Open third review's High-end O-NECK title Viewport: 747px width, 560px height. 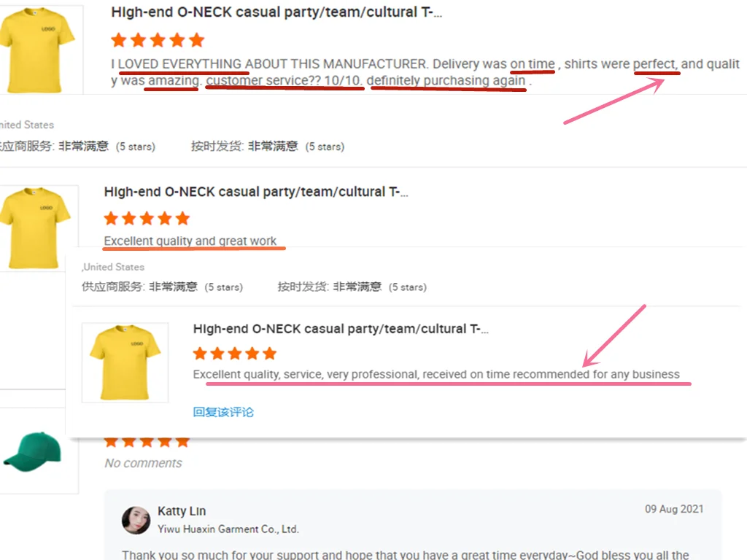pyautogui.click(x=341, y=329)
